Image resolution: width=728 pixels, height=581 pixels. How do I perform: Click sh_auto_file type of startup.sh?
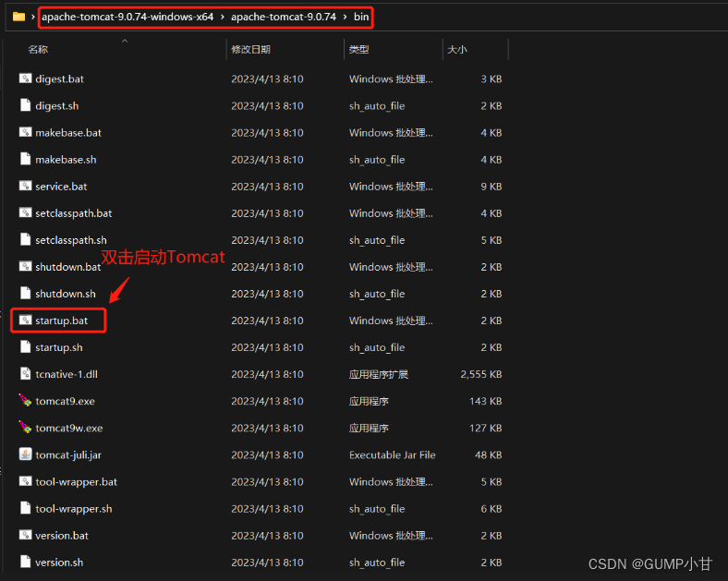(377, 347)
